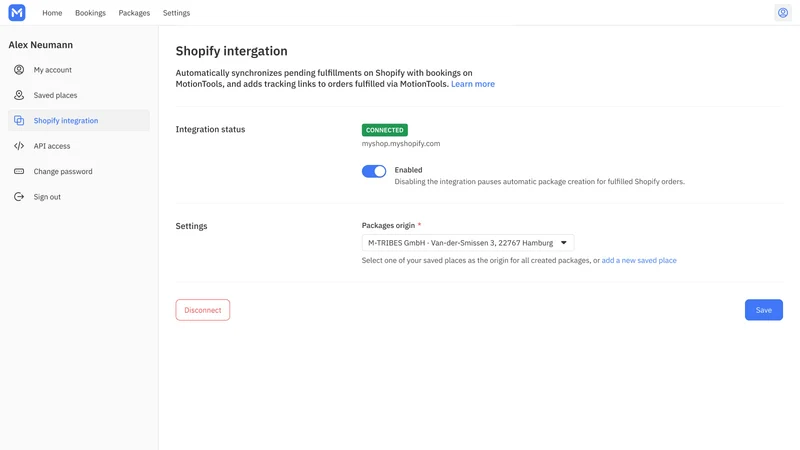Select Sign out in sidebar
800x450 pixels.
79,197
